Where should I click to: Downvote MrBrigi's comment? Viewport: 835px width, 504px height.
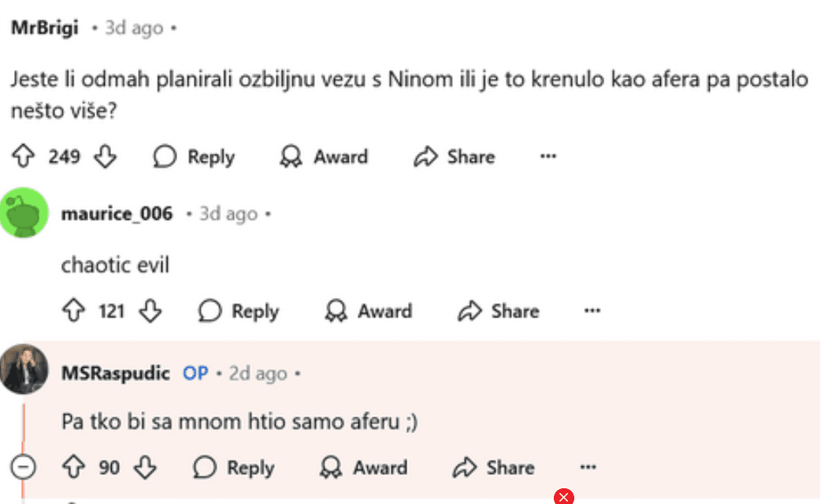pyautogui.click(x=105, y=157)
